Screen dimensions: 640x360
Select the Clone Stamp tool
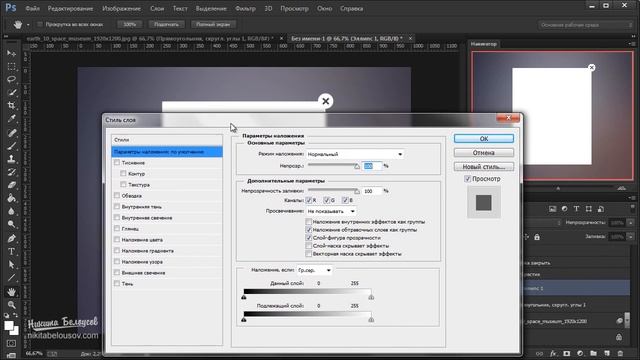(11, 159)
